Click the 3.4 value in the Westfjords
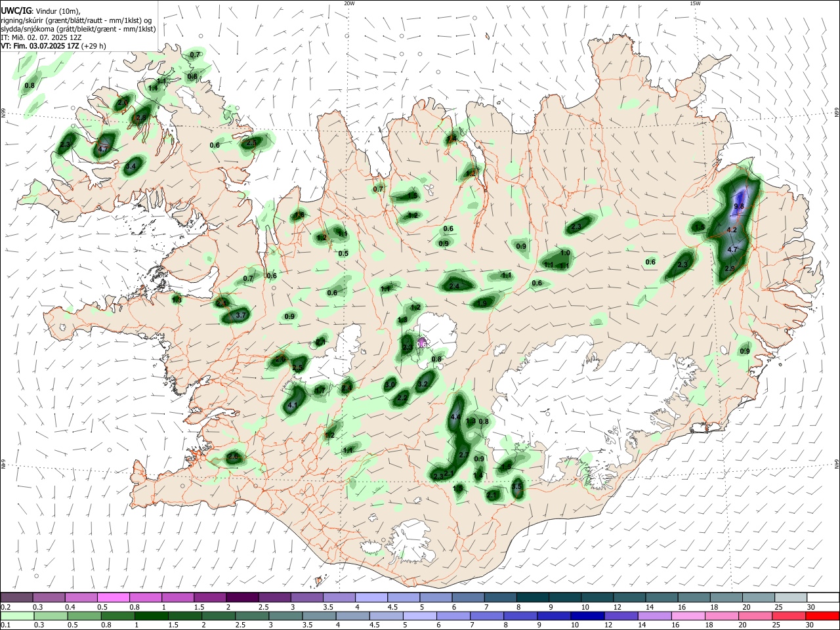840x630 pixels. tap(131, 167)
